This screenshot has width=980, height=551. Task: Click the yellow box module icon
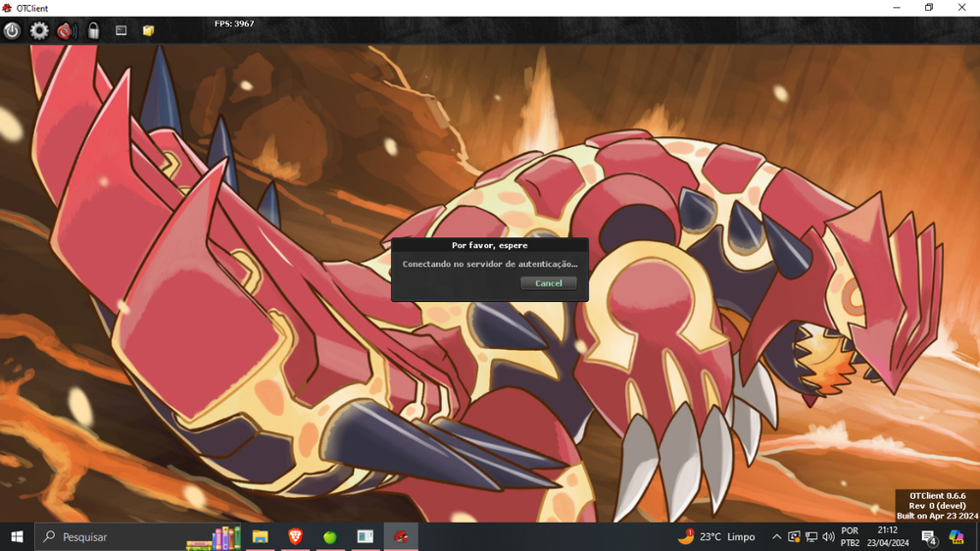(148, 30)
